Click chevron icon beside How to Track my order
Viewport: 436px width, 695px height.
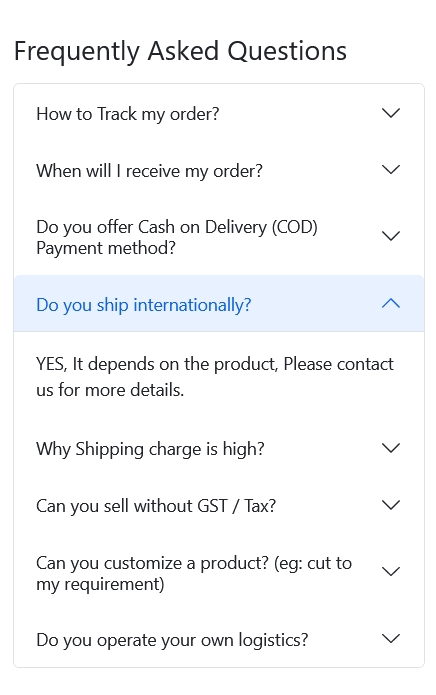[x=390, y=113]
